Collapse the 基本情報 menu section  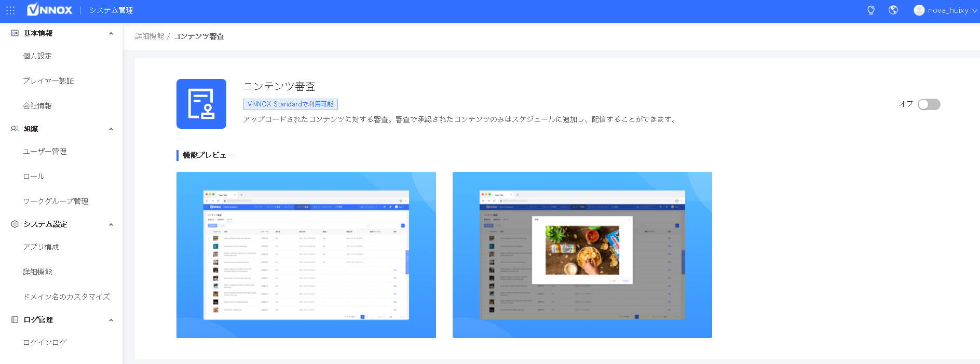[111, 34]
